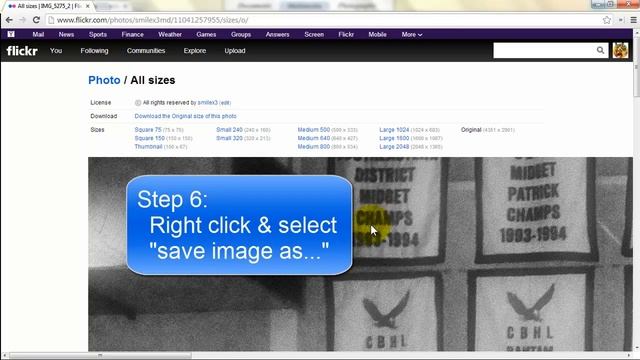Go back with the browser back arrow
Screen dimensions: 640x360
9,20
